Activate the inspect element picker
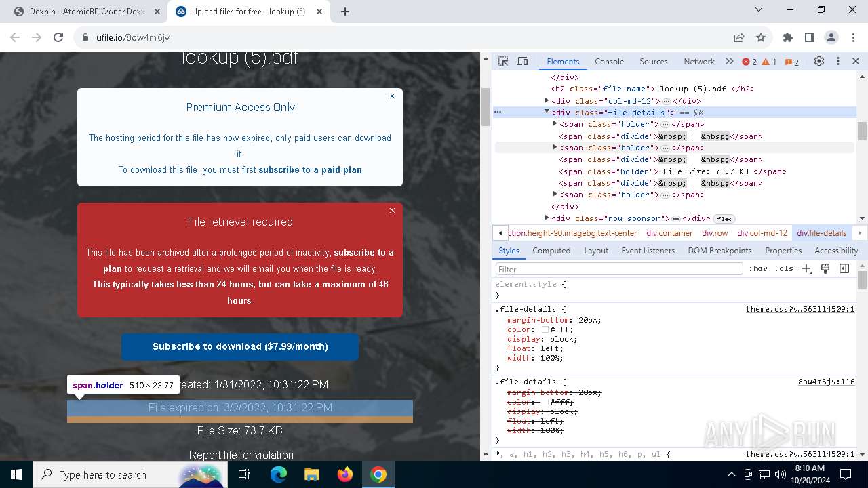The width and height of the screenshot is (868, 488). click(x=503, y=61)
